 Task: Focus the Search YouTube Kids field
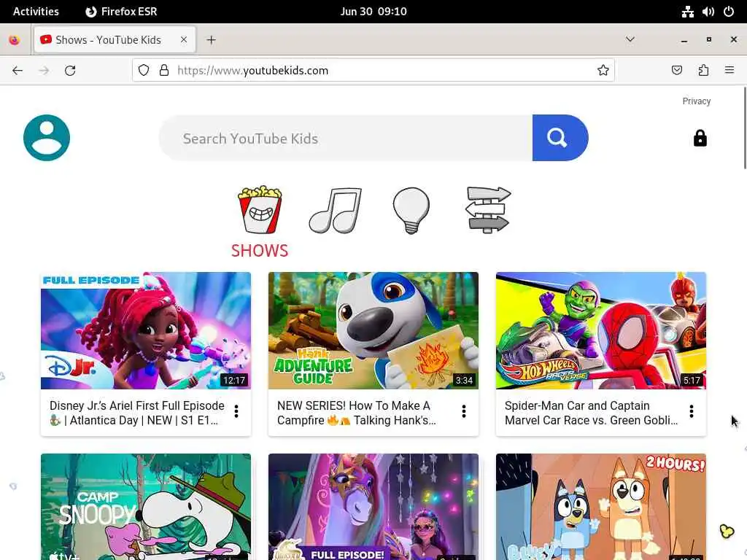tap(347, 138)
